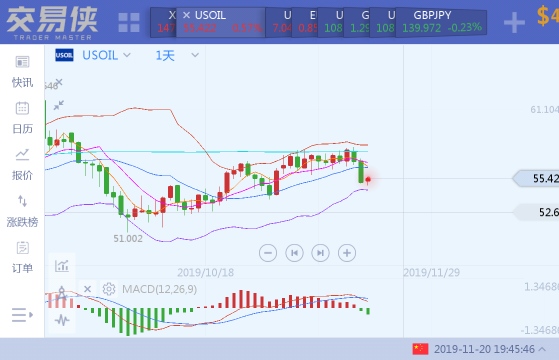559x360 pixels.
Task: Switch to the GBPJPY ticker tab
Action: 441,22
